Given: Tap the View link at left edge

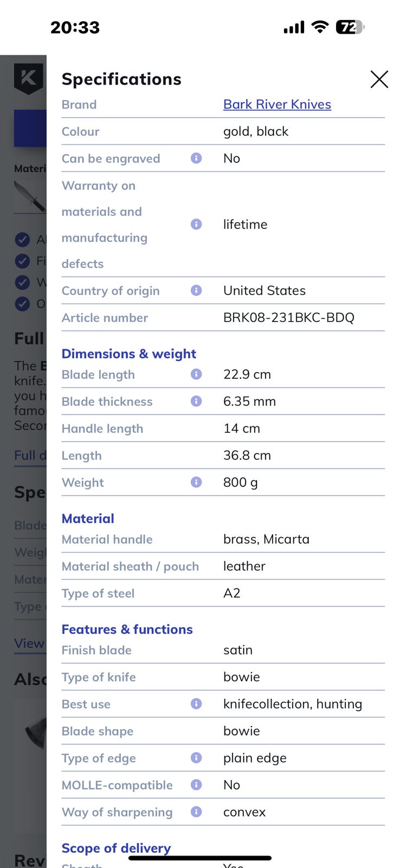Looking at the screenshot, I should 29,643.
